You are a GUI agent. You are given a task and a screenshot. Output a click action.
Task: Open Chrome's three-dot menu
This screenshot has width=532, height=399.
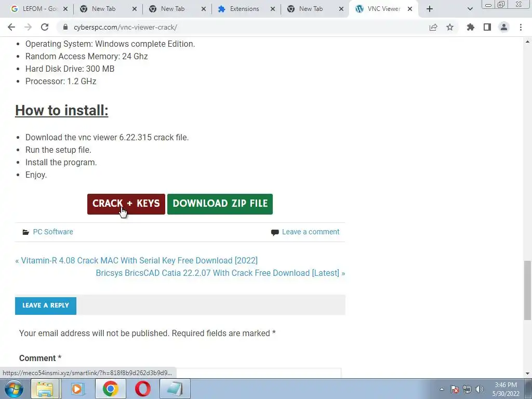(x=521, y=27)
